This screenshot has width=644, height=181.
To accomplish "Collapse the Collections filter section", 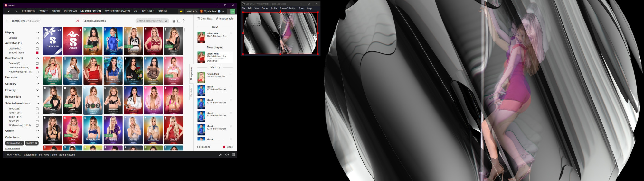I will click(38, 137).
